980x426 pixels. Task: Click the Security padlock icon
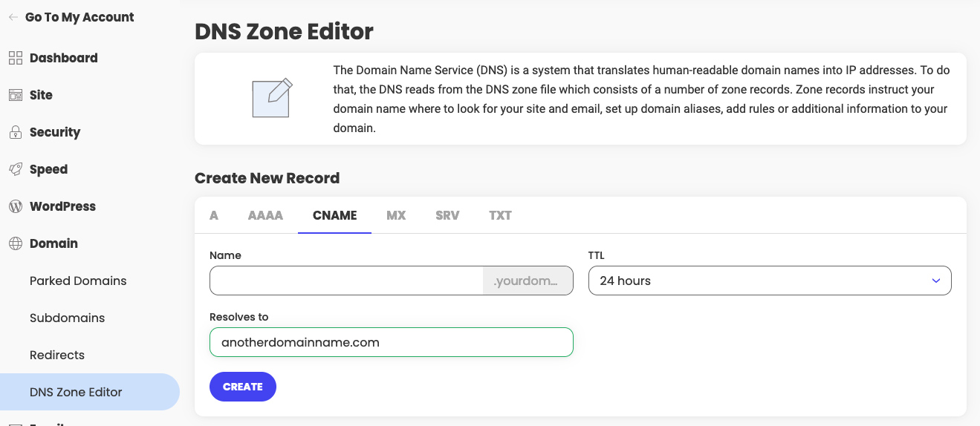[x=16, y=132]
